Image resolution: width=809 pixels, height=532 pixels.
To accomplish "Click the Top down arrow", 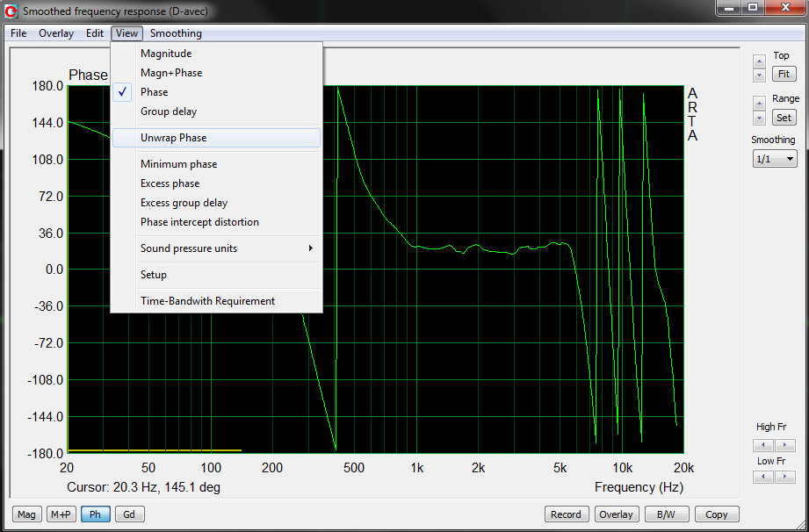I will pyautogui.click(x=759, y=75).
